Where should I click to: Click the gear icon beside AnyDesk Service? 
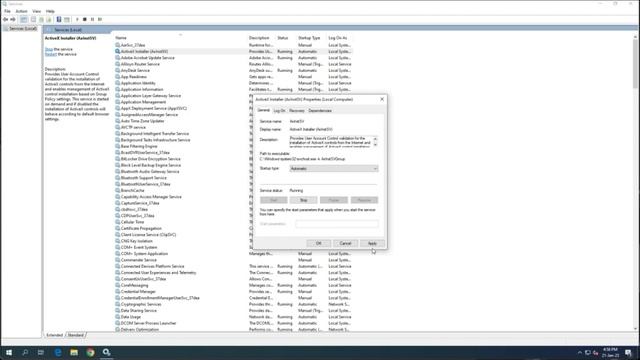click(x=118, y=70)
